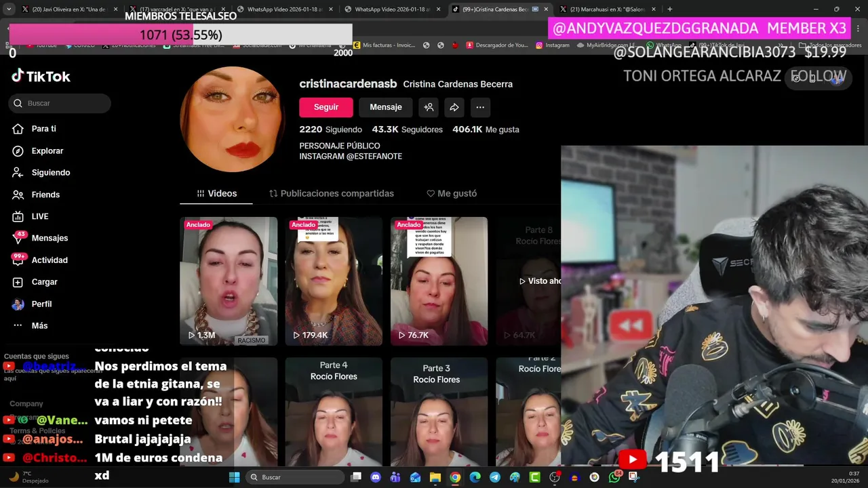
Task: View the 43.3K Seguidores list
Action: tap(408, 129)
